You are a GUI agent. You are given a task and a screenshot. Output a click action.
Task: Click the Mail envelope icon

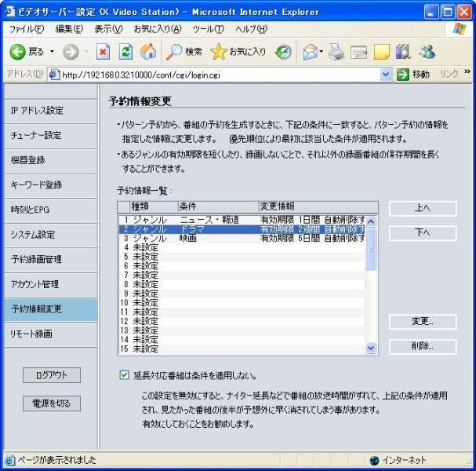[x=310, y=52]
